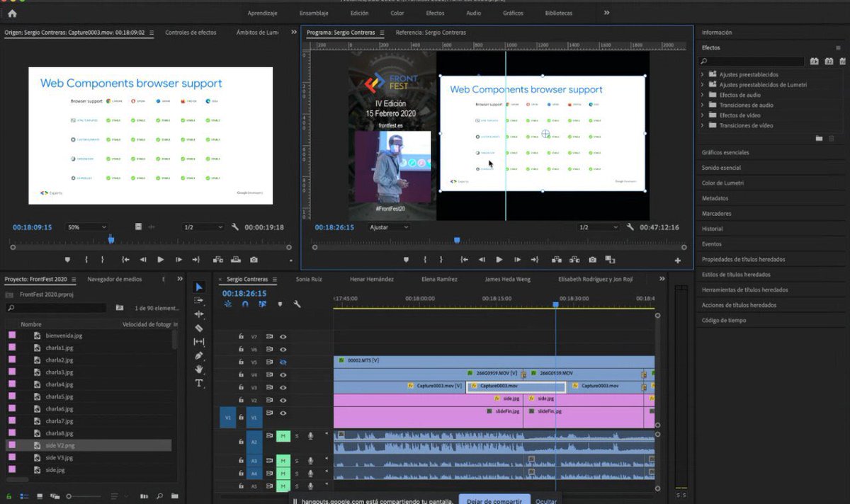Select the Type tool
The height and width of the screenshot is (504, 850).
click(x=199, y=383)
